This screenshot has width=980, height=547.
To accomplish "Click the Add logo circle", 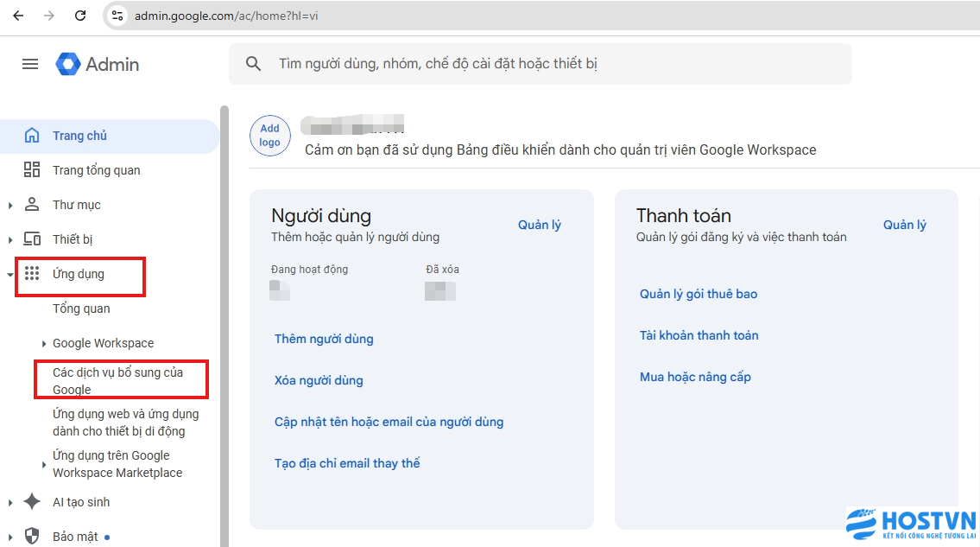I will 270,135.
